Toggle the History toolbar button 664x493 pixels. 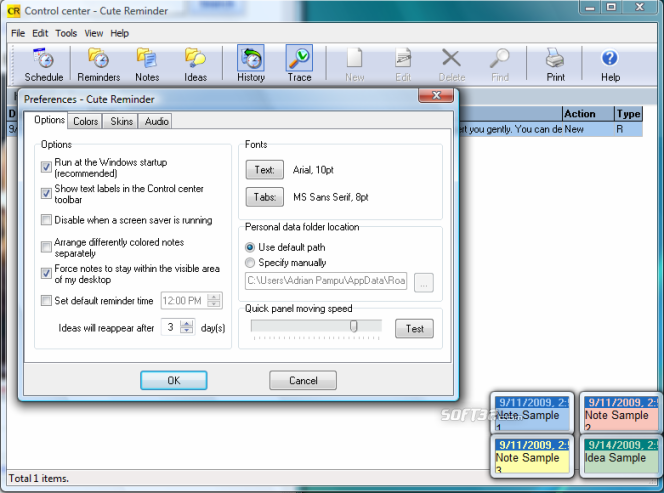(x=251, y=64)
